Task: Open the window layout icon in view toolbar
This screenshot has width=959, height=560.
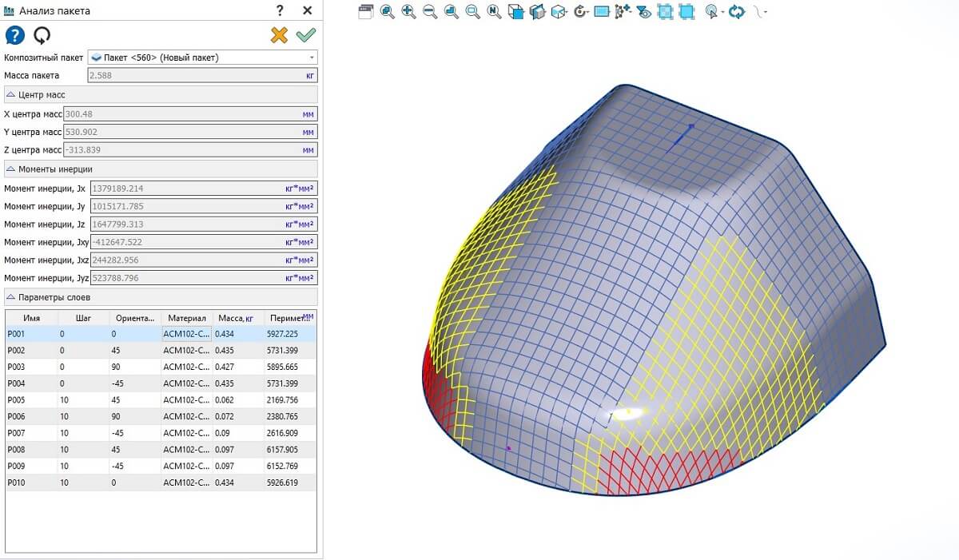Action: point(366,11)
